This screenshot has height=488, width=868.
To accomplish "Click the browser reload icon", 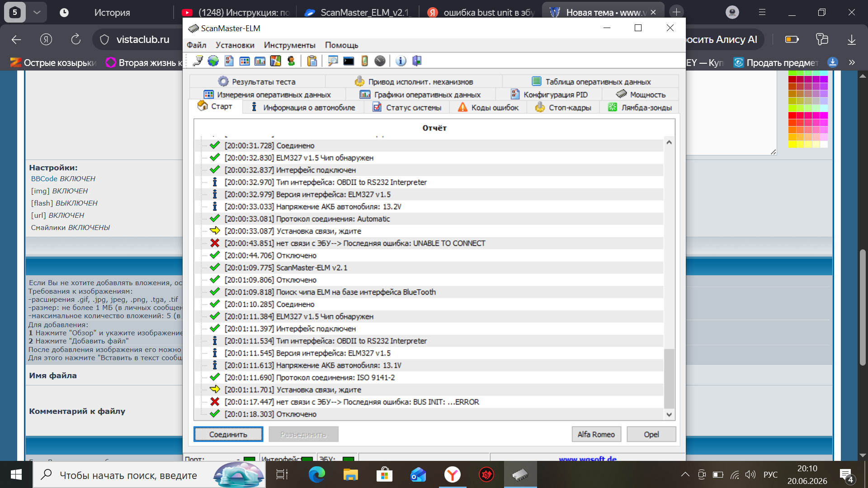I will tap(76, 40).
